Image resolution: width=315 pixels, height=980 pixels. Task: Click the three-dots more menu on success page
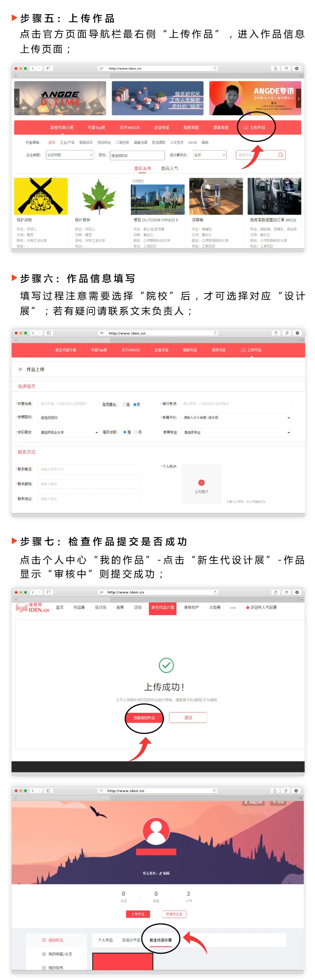(233, 608)
